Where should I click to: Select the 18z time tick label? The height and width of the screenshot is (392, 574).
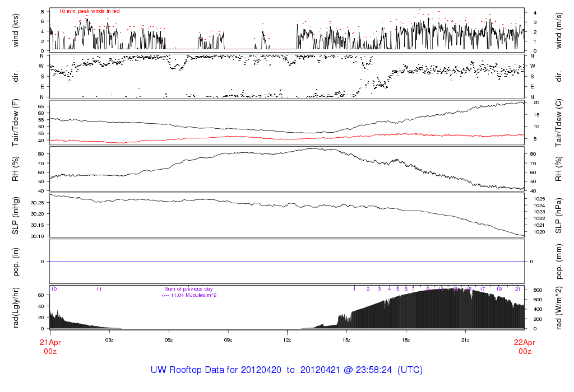pos(406,340)
